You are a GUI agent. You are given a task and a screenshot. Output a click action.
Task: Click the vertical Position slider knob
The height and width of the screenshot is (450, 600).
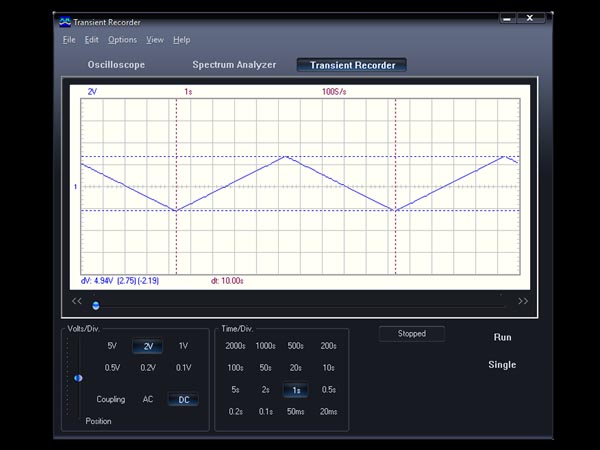coord(78,378)
